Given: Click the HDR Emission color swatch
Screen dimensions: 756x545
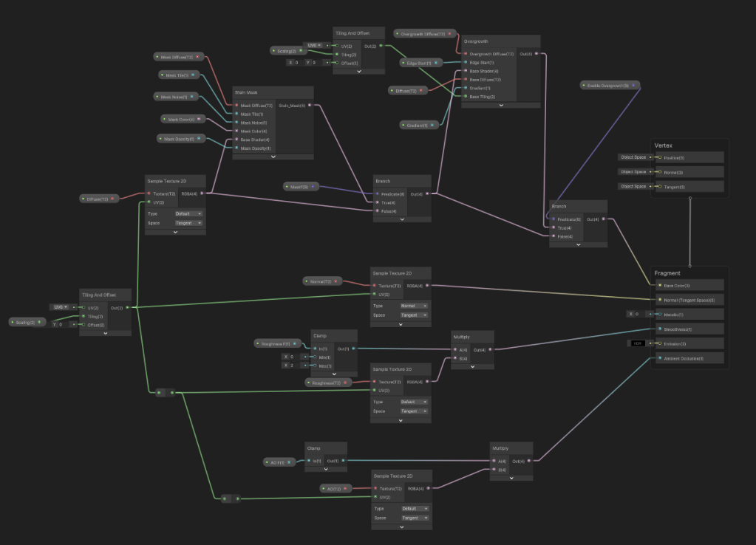Looking at the screenshot, I should click(637, 343).
